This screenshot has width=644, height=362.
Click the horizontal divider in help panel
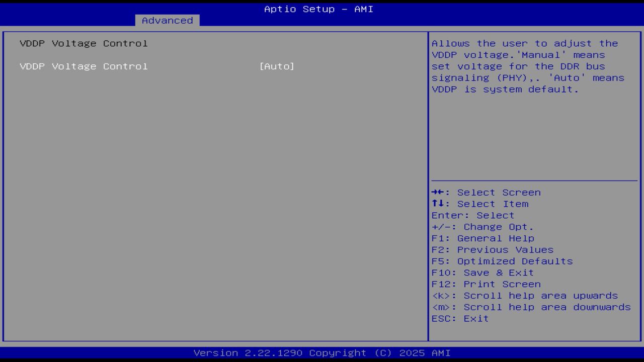pos(534,178)
